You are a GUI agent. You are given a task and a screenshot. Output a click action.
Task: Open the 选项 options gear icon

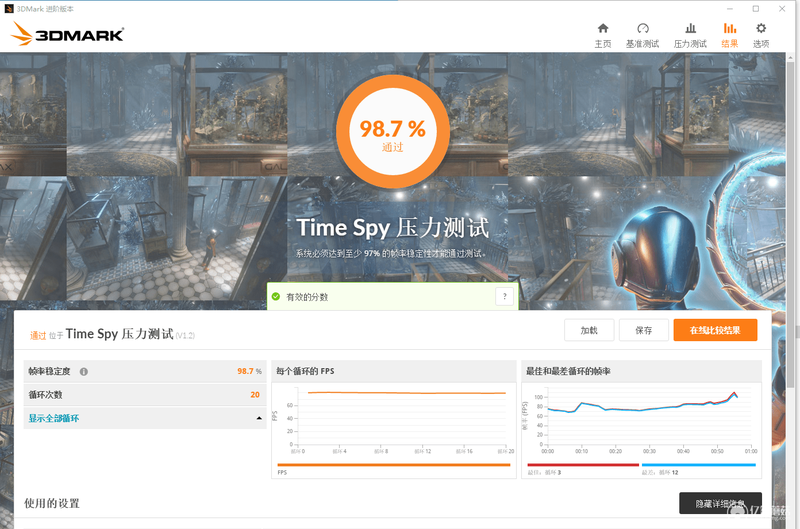tap(761, 28)
